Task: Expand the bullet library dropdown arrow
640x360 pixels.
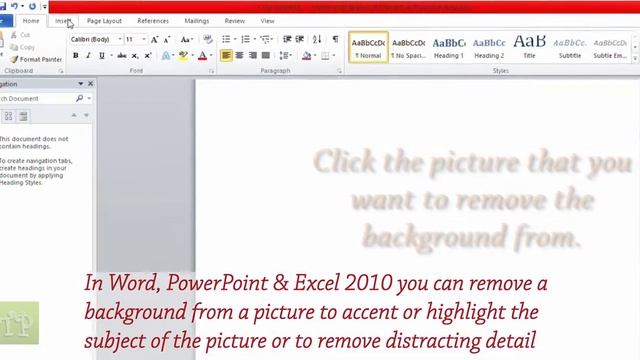Action: (x=235, y=39)
